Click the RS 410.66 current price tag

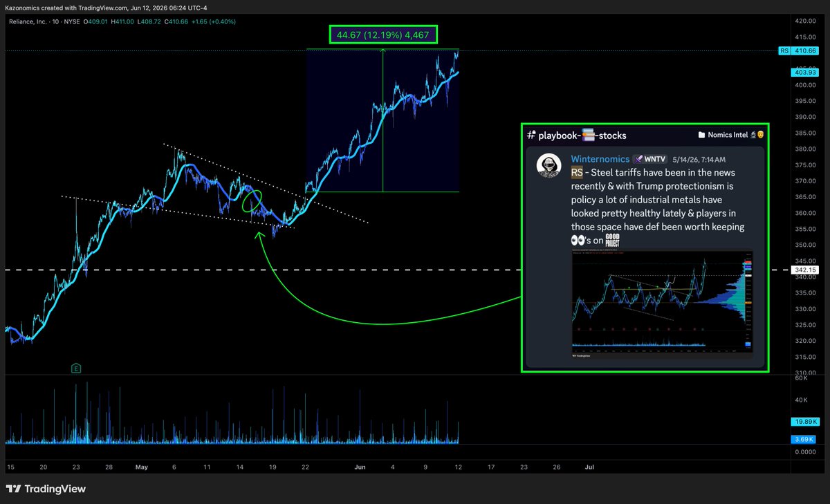click(799, 50)
